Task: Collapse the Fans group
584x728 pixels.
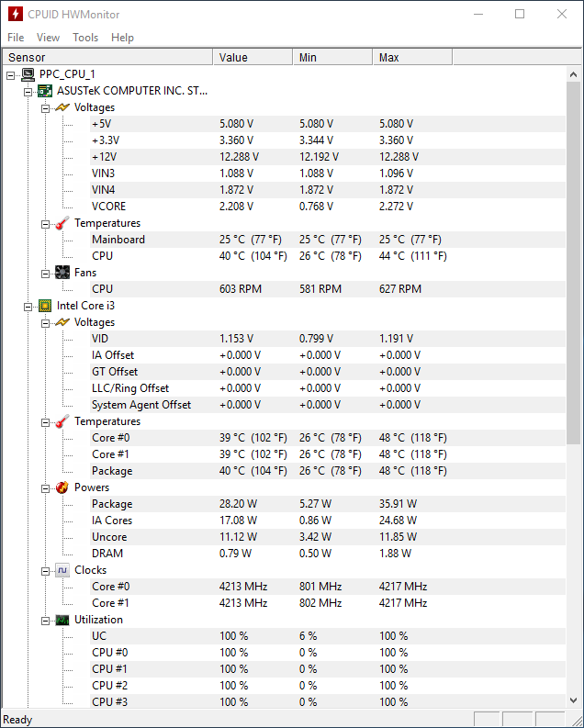Action: point(46,274)
